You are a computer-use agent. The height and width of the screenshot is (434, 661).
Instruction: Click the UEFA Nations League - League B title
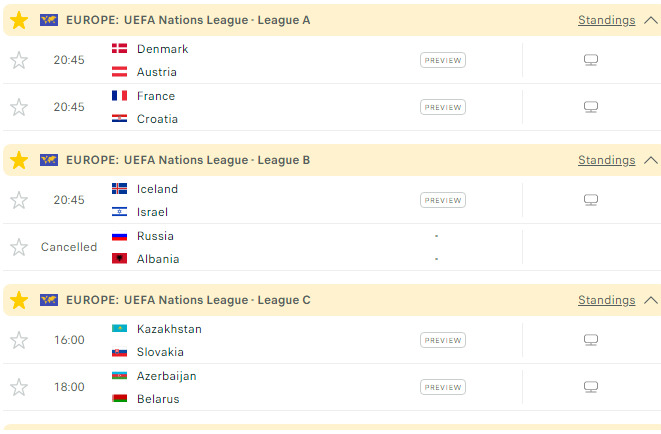click(x=217, y=160)
